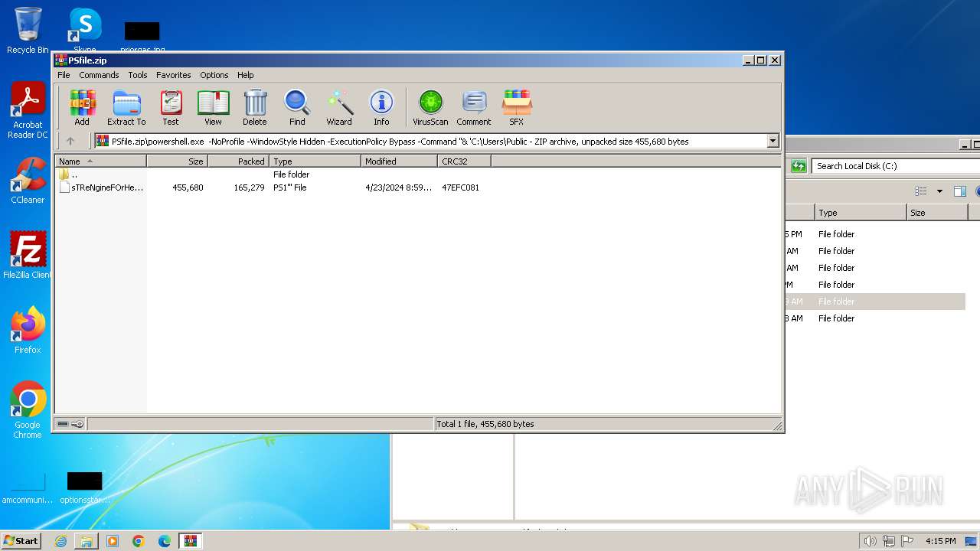
Task: Open FileZilla Client shortcut
Action: [28, 255]
